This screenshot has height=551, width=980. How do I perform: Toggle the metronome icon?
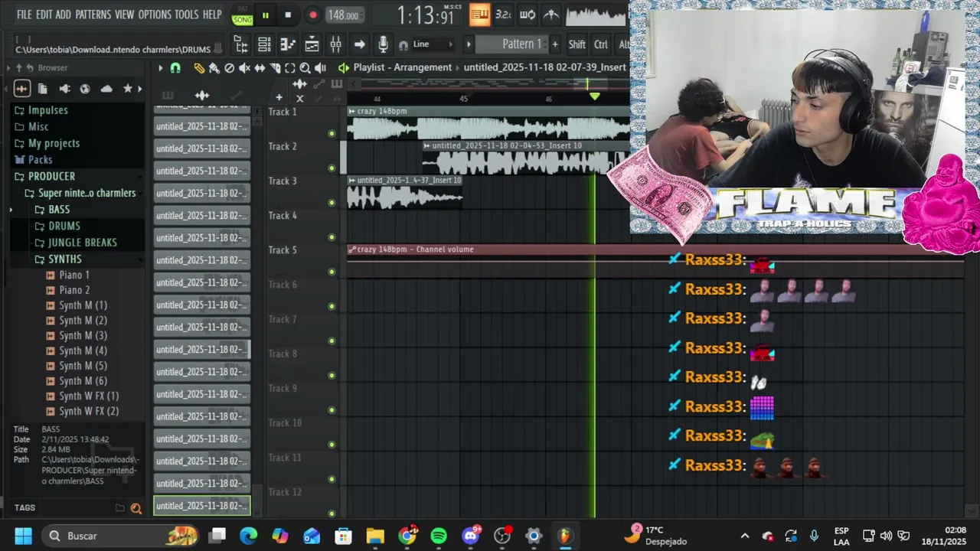551,14
